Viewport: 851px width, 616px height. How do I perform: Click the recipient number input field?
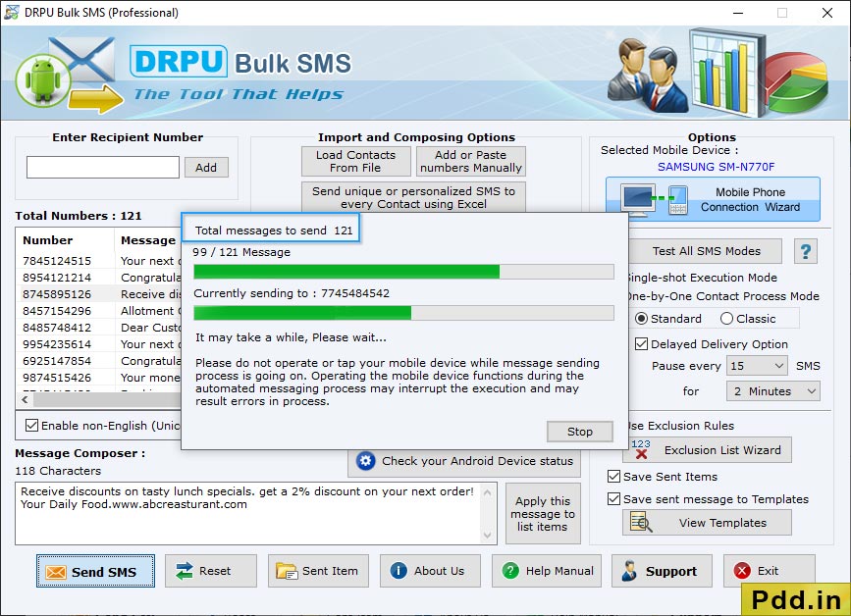click(103, 167)
